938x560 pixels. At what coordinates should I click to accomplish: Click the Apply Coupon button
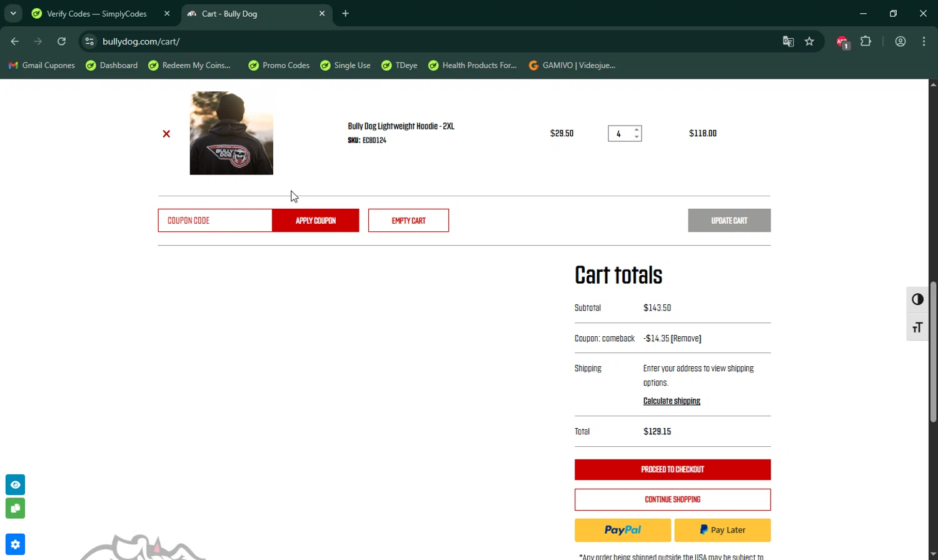[316, 221]
